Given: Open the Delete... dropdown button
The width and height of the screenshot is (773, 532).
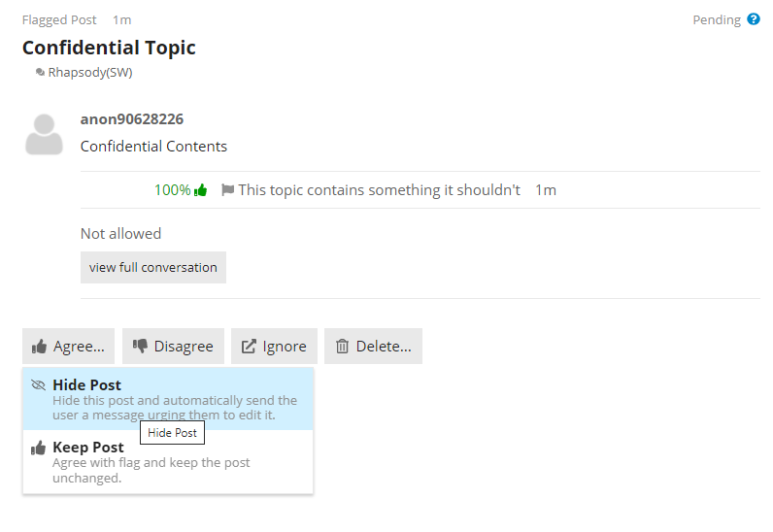Looking at the screenshot, I should click(373, 347).
